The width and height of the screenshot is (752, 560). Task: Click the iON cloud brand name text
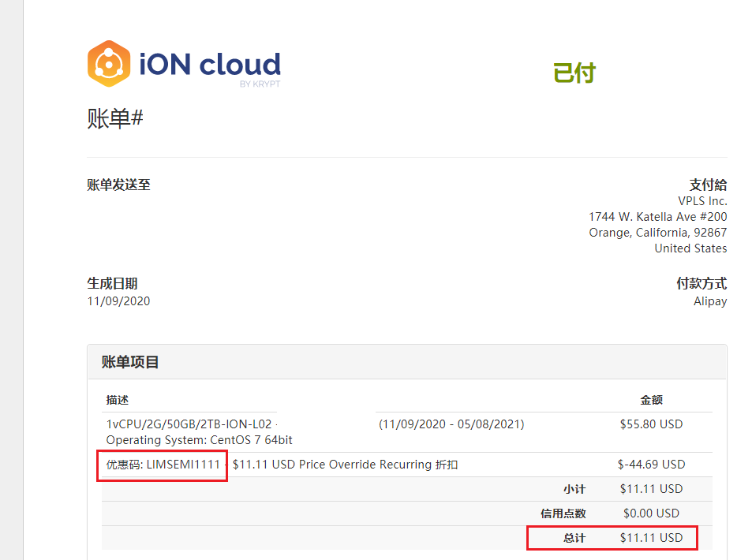coord(209,63)
